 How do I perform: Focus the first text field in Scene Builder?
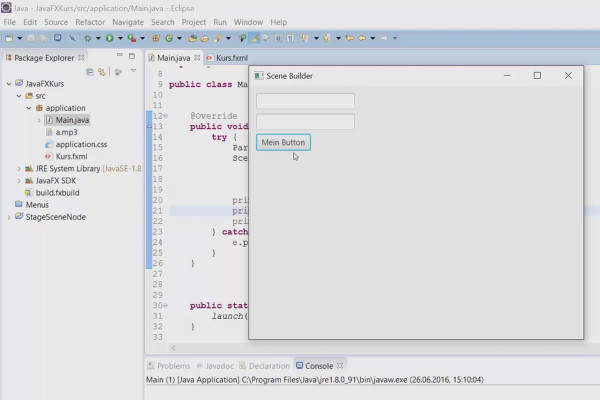(305, 101)
